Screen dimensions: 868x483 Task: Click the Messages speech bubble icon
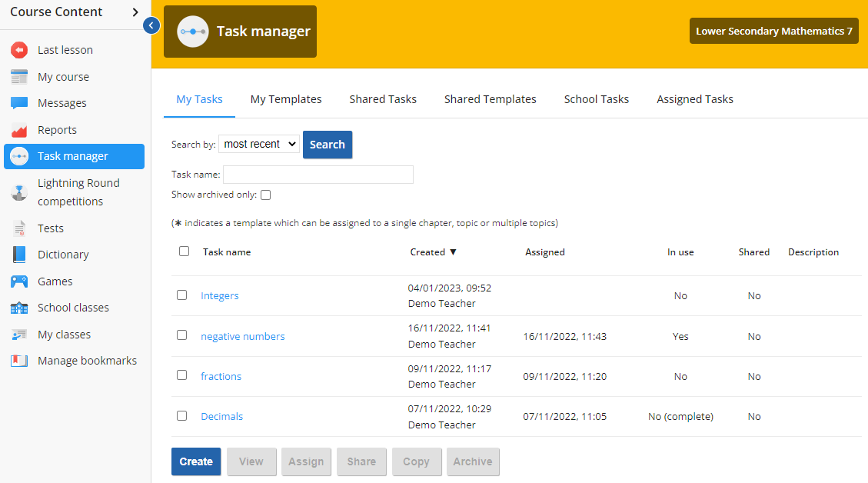18,103
